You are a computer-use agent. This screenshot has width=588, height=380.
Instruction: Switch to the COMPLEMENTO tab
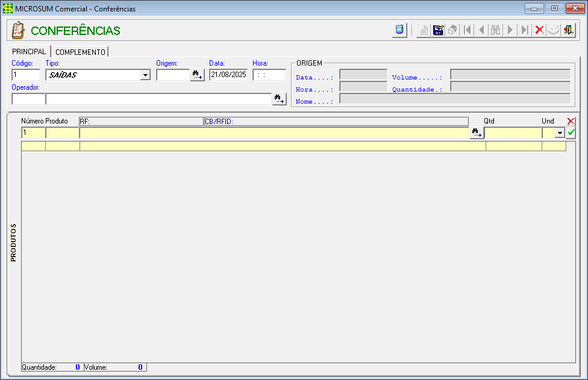click(x=80, y=52)
